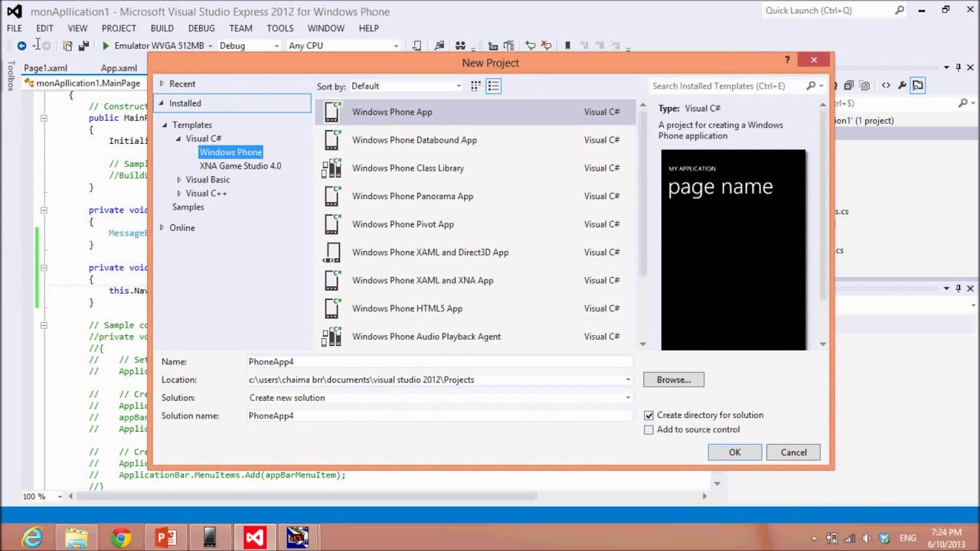980x551 pixels.
Task: Click the code editor horizontal scrollbar
Action: 306,497
